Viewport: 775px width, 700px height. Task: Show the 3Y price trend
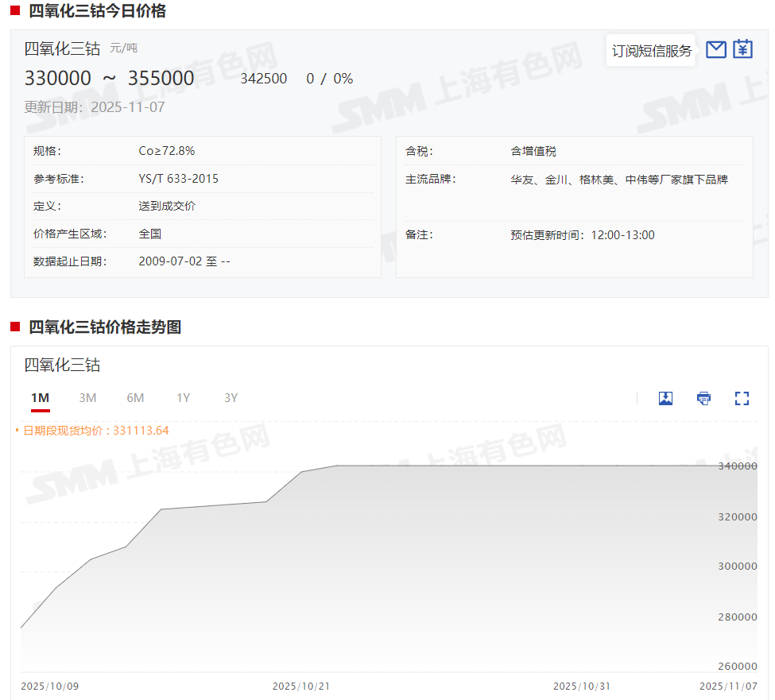231,398
